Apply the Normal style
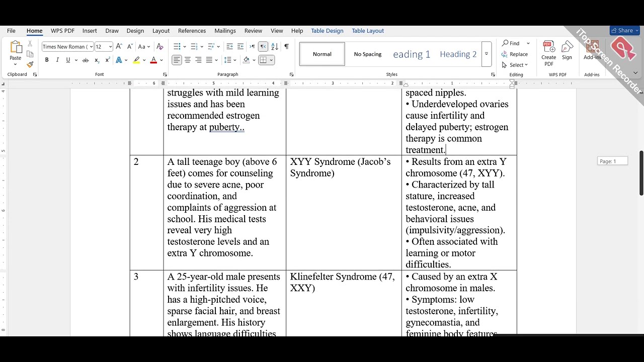 pos(322,54)
